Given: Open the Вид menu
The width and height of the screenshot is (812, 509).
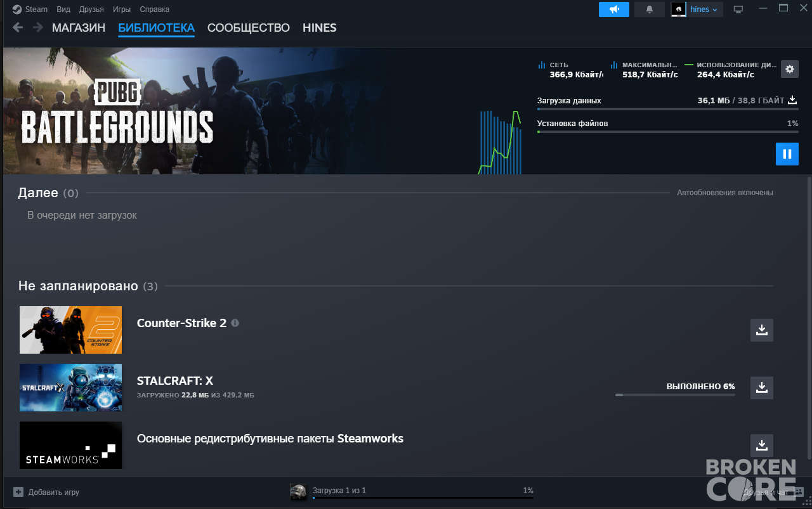Looking at the screenshot, I should pos(63,10).
